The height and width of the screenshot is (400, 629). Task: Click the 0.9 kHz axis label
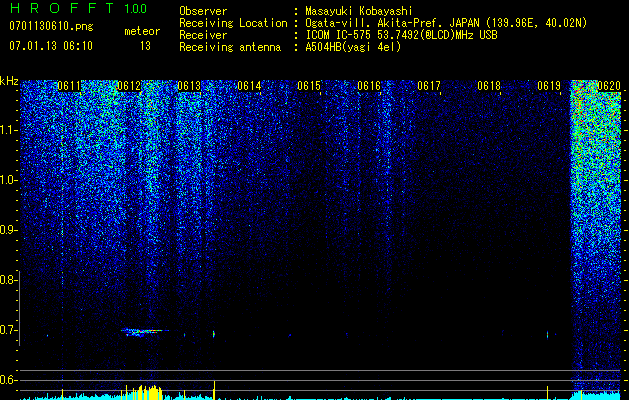pyautogui.click(x=8, y=230)
